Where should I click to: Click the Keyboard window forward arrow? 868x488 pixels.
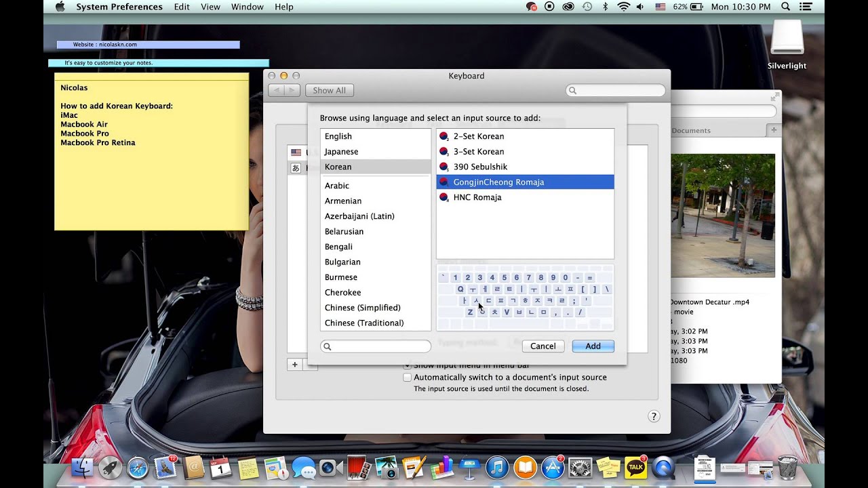[x=292, y=90]
